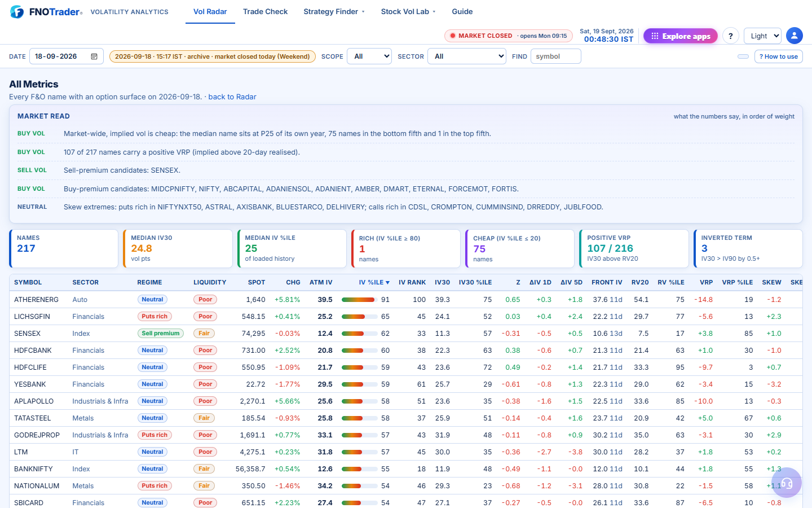Screen dimensions: 812x508
Task: Select the Median IV %ILE card
Action: [x=292, y=248]
